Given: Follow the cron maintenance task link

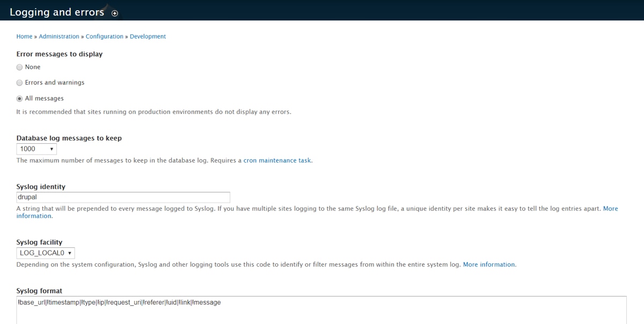Looking at the screenshot, I should (x=277, y=160).
